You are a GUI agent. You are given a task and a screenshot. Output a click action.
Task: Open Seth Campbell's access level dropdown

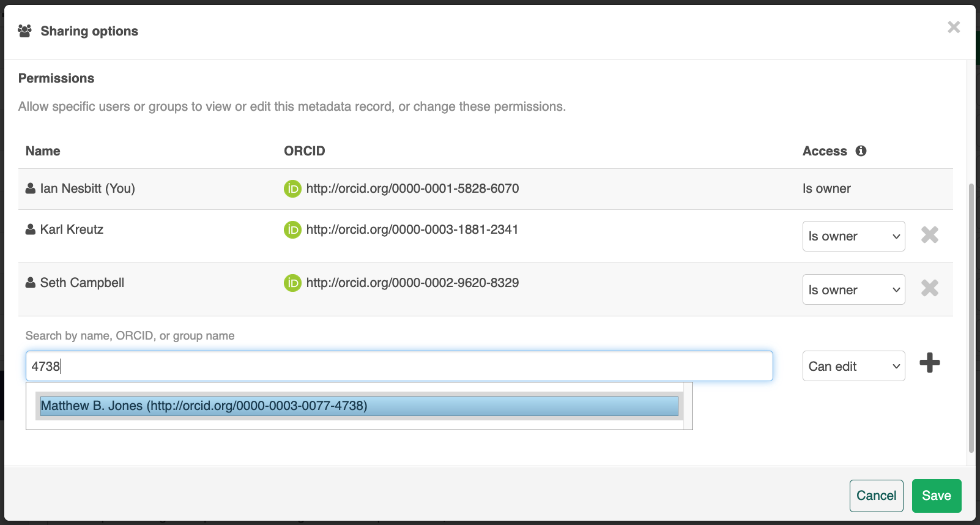pyautogui.click(x=853, y=289)
